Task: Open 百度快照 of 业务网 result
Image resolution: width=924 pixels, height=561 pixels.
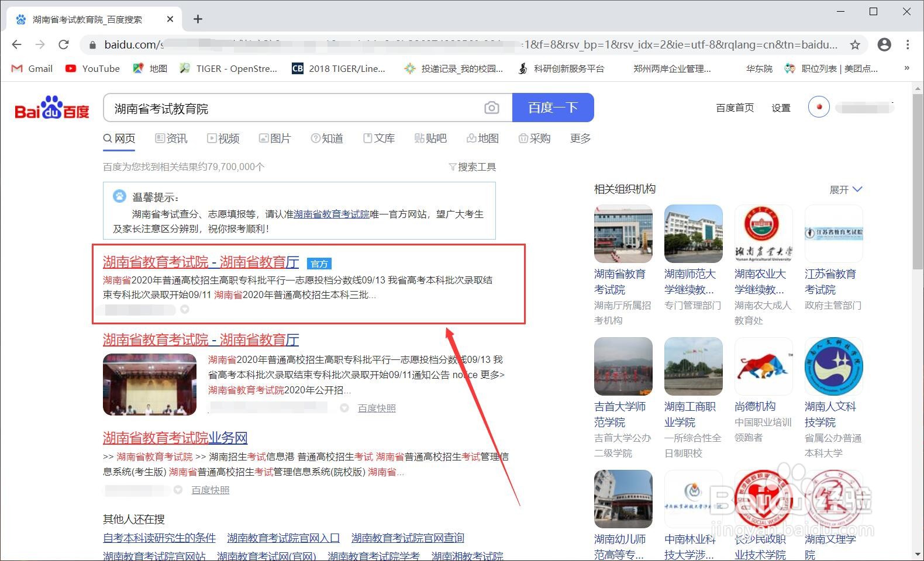Action: pos(211,490)
